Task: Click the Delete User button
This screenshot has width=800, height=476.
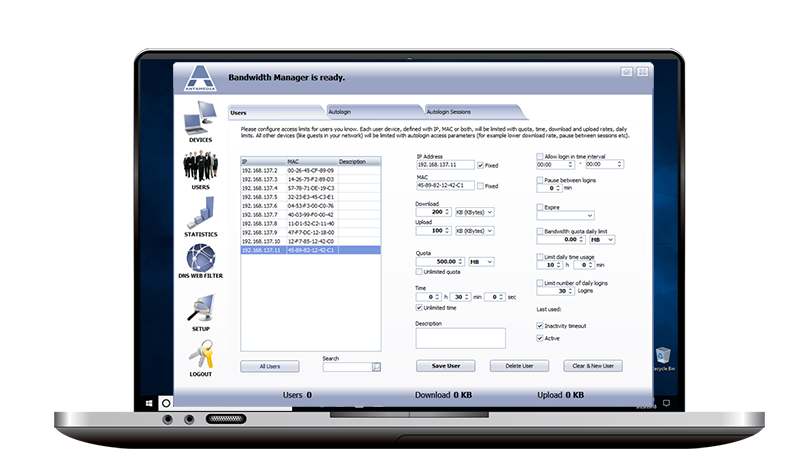Action: pos(519,366)
